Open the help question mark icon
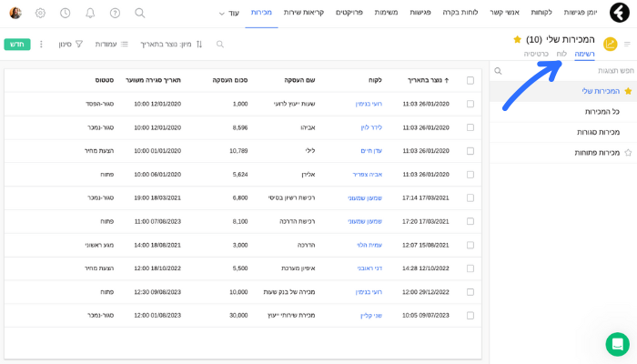This screenshot has height=364, width=637. point(115,13)
